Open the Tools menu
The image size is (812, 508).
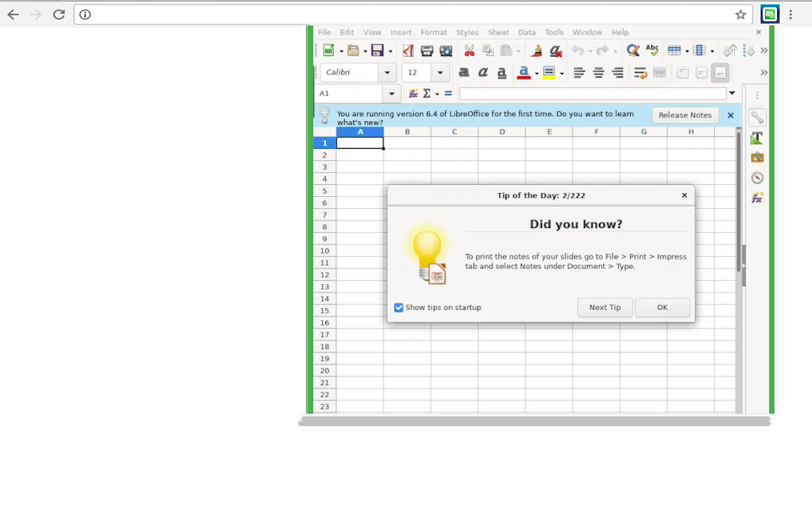[554, 32]
